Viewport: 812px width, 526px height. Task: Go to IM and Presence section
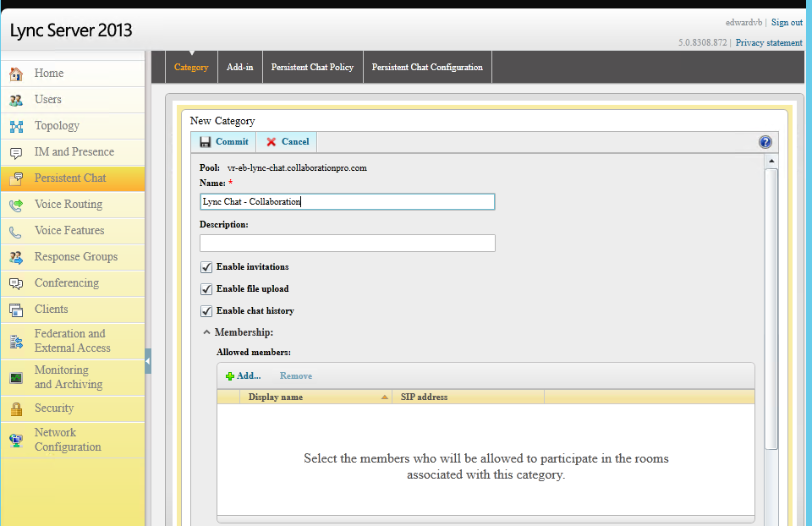pos(73,152)
